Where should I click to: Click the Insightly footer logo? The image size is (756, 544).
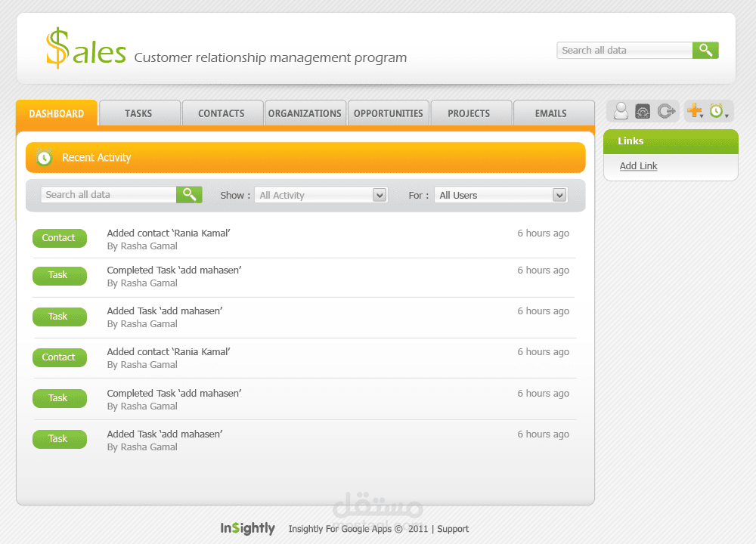point(248,529)
